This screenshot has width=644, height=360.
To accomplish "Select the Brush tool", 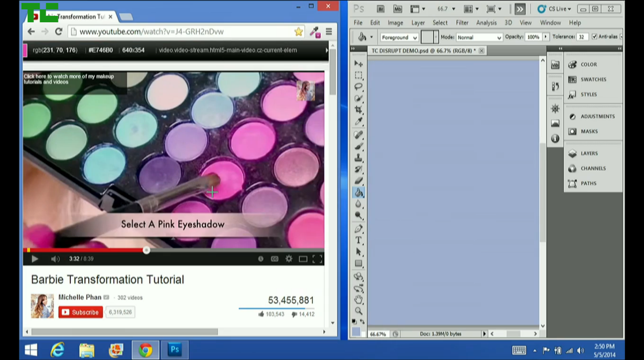I will (359, 147).
